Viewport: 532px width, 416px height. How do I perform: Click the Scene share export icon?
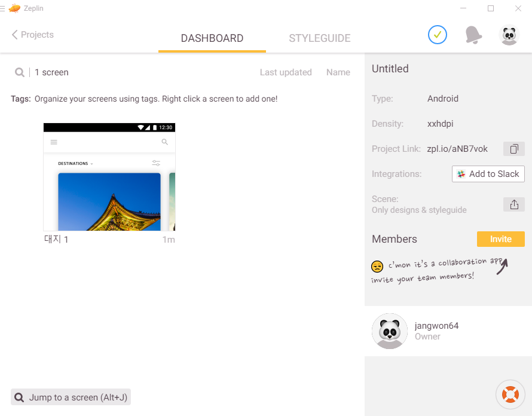point(514,204)
